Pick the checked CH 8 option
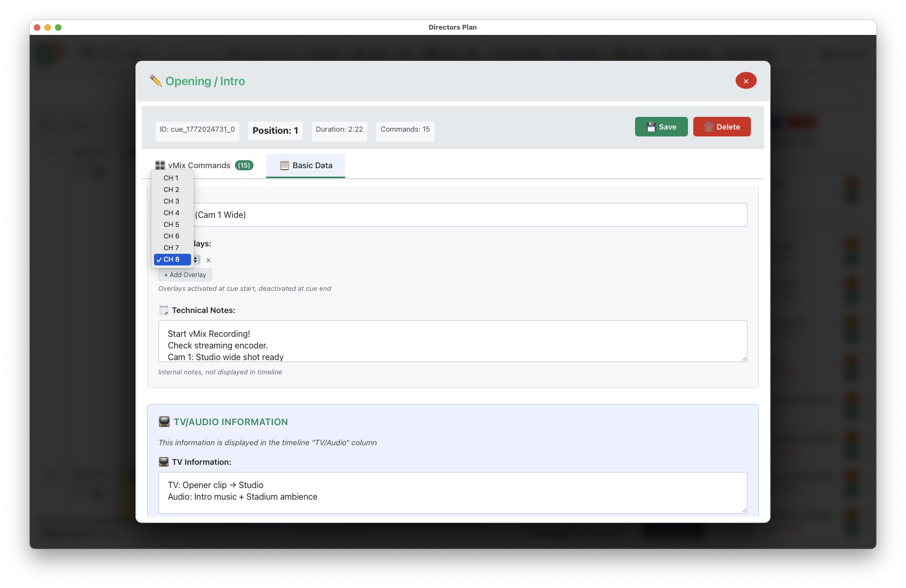Screen dimensions: 906x588 pyautogui.click(x=171, y=260)
